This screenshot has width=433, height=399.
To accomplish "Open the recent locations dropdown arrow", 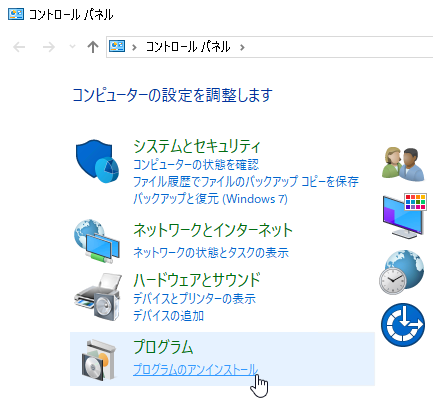I will pos(72,47).
